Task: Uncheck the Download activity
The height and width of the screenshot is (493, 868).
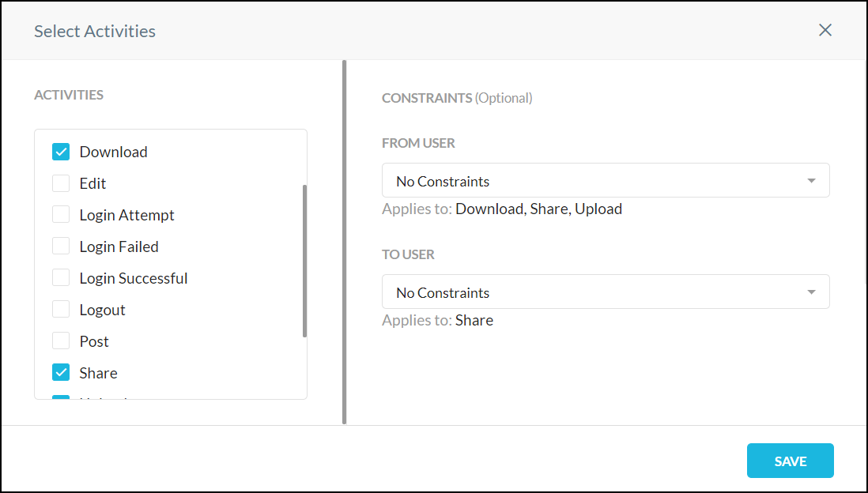Action: tap(61, 151)
